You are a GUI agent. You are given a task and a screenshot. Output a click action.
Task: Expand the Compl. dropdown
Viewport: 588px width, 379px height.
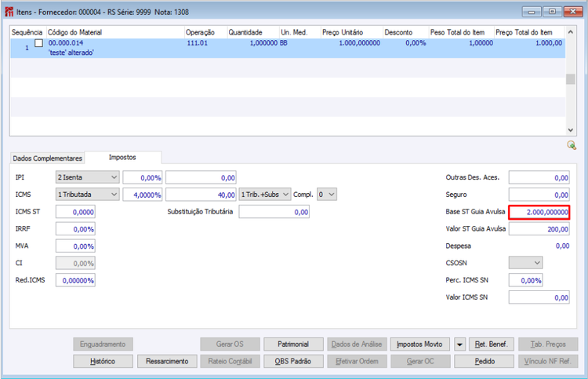327,195
